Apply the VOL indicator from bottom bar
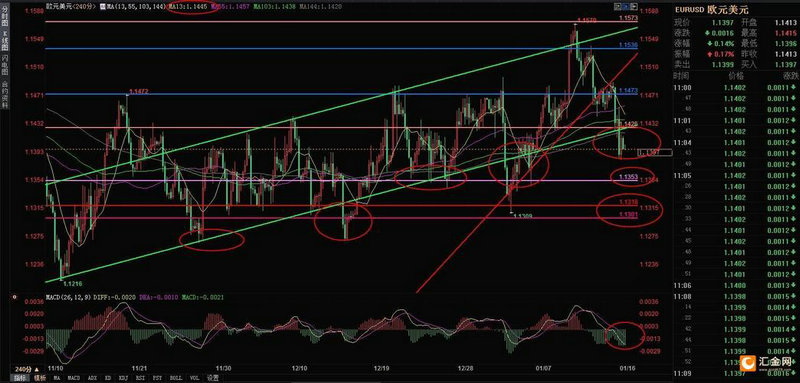 point(195,378)
